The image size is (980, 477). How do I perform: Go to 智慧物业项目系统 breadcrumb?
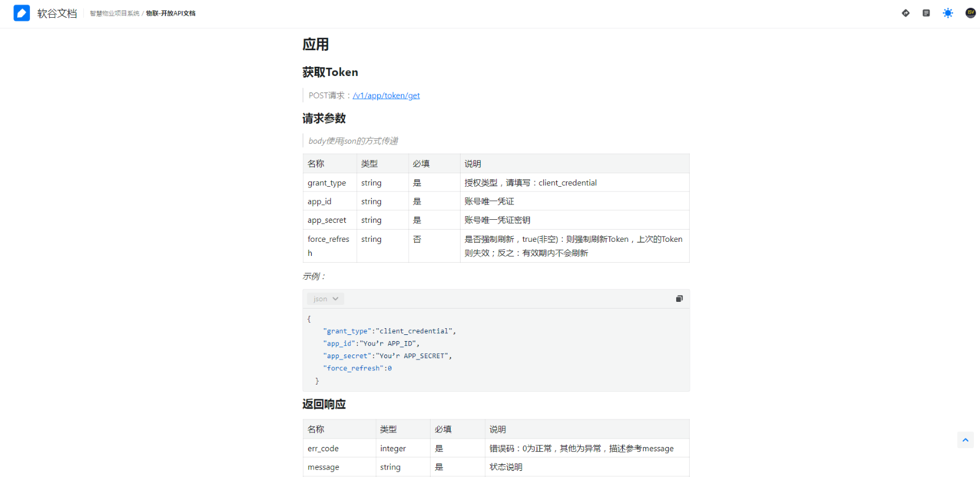115,13
